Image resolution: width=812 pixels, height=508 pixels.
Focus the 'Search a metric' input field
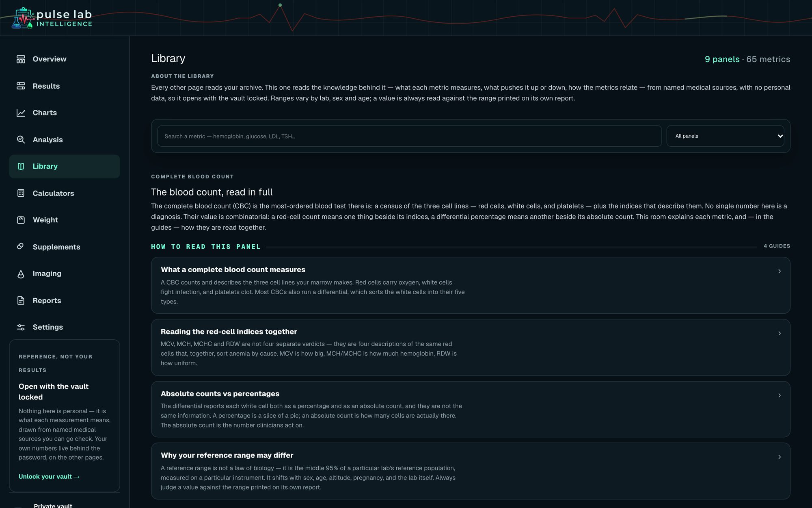tap(409, 136)
